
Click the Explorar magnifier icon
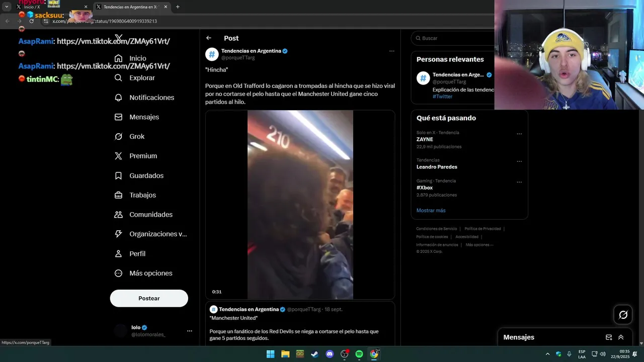(118, 78)
